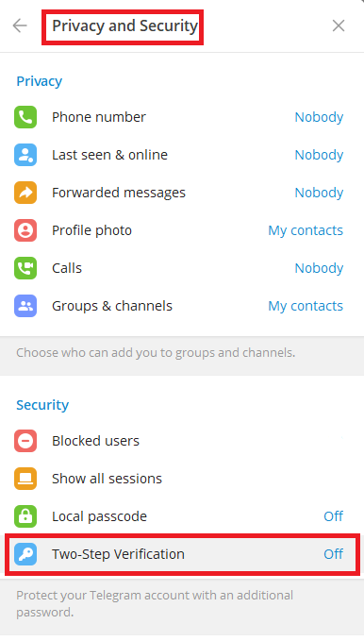
Task: Open the Show all sessions entry
Action: coord(182,479)
